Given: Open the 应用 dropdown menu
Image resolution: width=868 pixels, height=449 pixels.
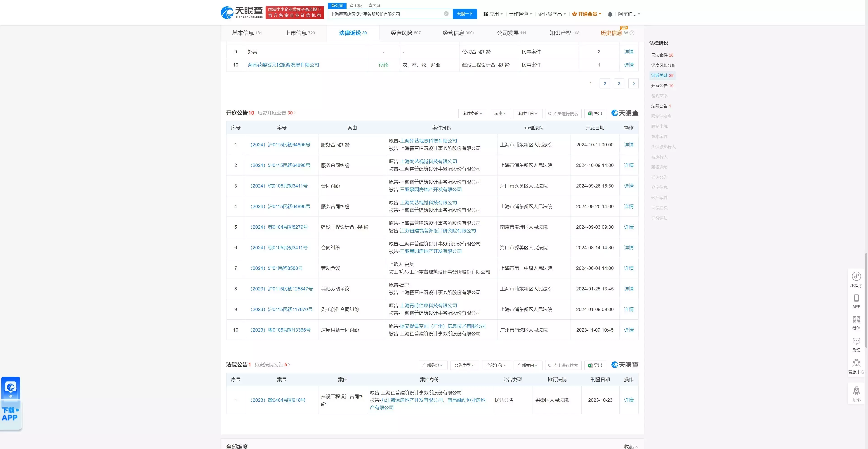Looking at the screenshot, I should point(493,14).
